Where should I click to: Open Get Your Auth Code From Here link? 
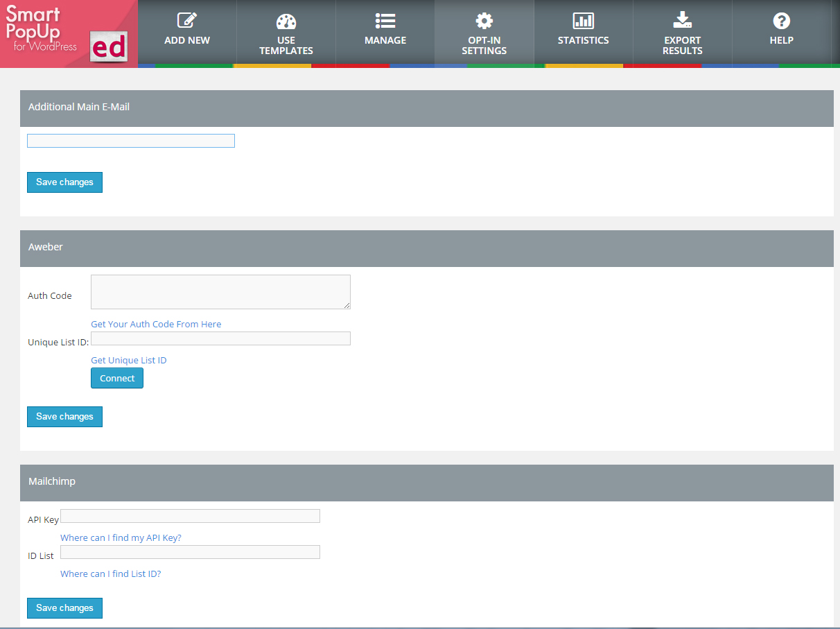point(156,324)
